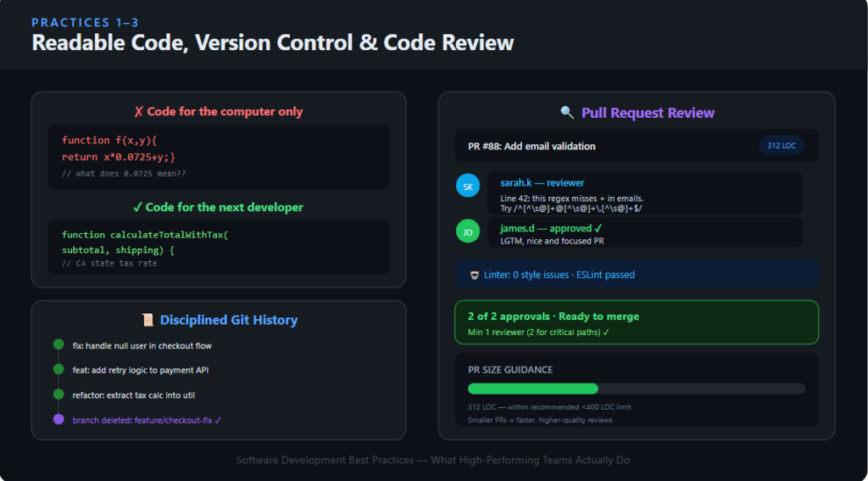This screenshot has width=868, height=481.
Task: Click 'fix: handle null user in checkout flow' commit
Action: click(x=142, y=346)
